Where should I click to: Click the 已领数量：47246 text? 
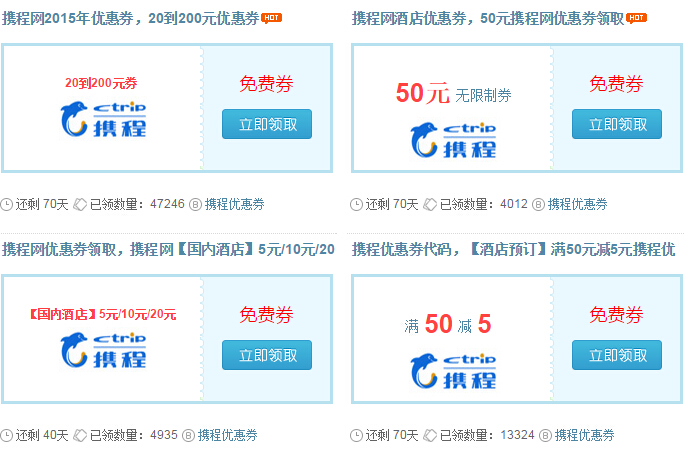tap(137, 204)
